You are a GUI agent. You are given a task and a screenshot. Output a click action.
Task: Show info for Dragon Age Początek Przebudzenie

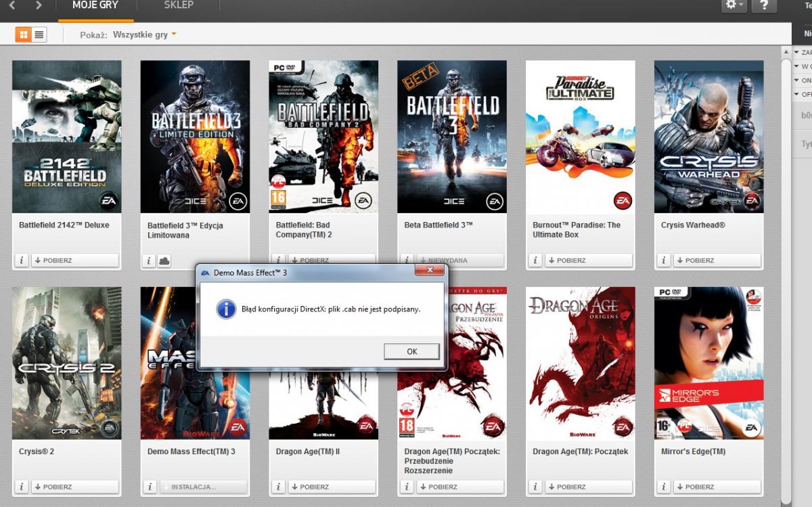(407, 487)
